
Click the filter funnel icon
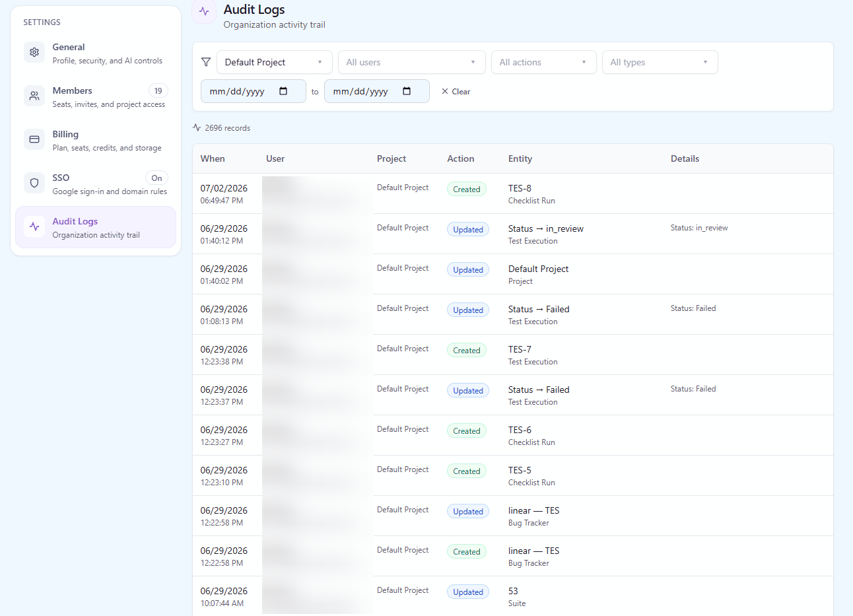[206, 62]
